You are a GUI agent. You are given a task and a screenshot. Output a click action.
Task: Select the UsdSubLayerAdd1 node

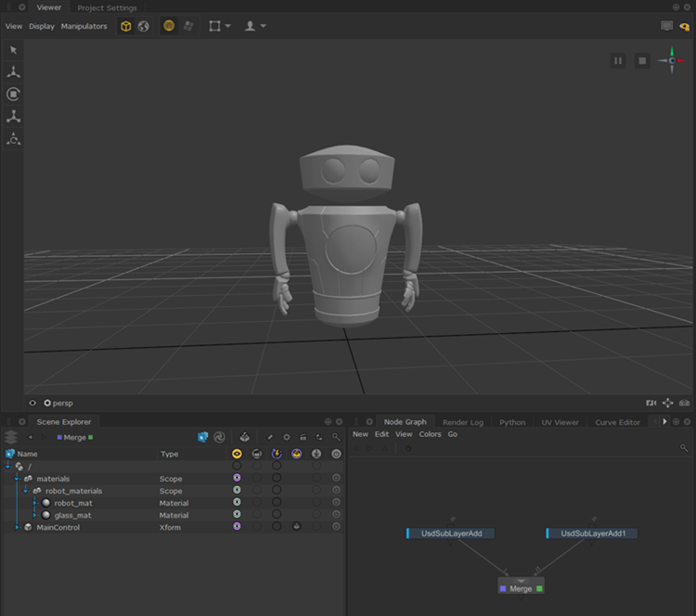(x=594, y=533)
